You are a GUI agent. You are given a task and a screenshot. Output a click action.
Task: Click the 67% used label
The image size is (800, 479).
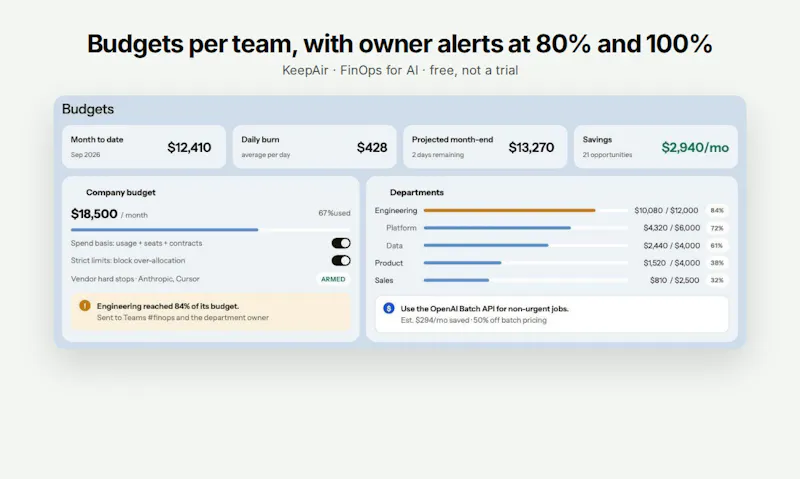334,213
